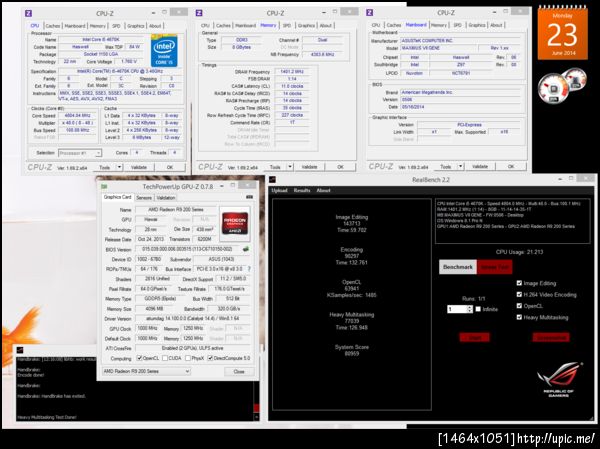Toggle the DirectCompute 5.0 checkbox
This screenshot has width=600, height=449.
pos(210,358)
